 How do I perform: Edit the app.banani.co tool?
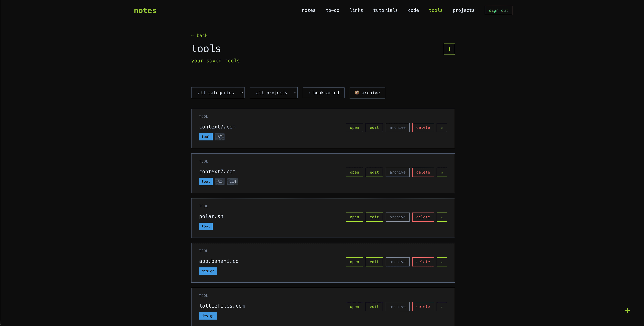click(x=374, y=262)
